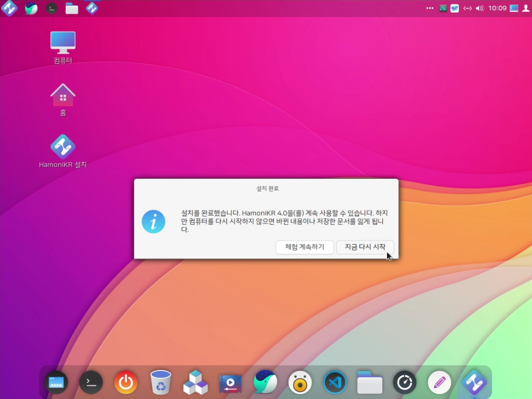The image size is (532, 399).
Task: Open the network connection tray icon
Action: pyautogui.click(x=467, y=9)
